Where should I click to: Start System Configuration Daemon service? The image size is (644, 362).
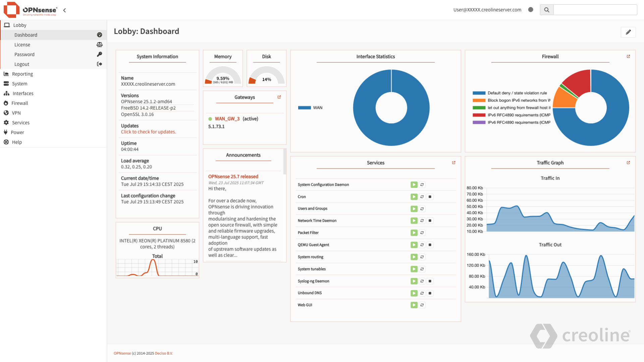[414, 185]
